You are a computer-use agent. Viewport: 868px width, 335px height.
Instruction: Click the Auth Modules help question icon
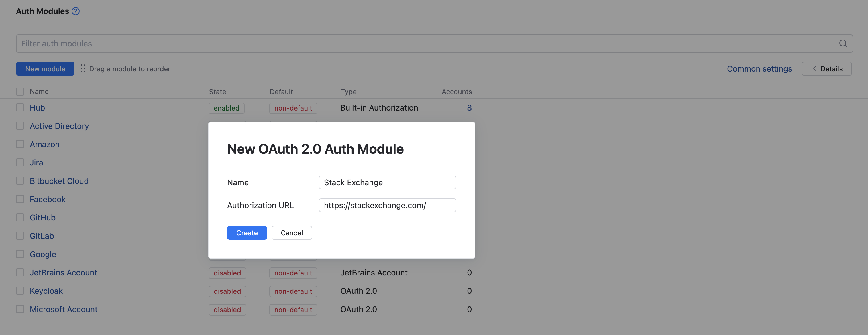76,11
